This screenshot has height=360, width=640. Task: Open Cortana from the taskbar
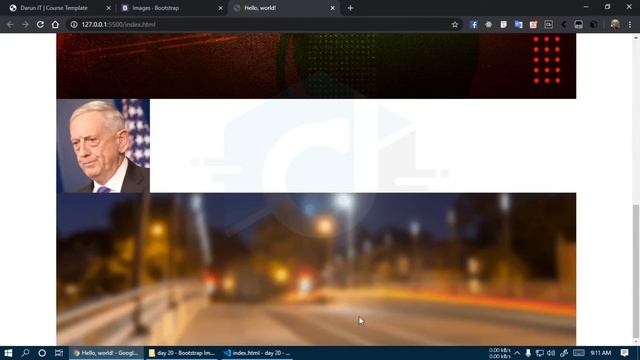coord(42,353)
